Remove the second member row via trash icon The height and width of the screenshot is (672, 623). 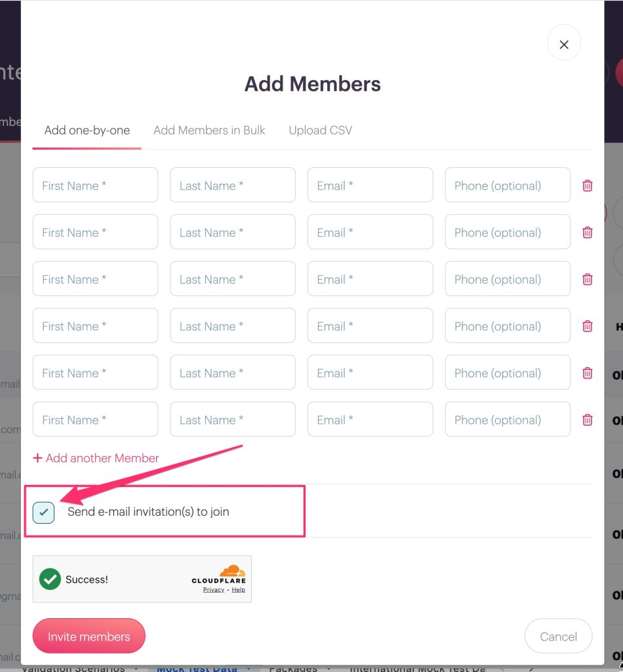coord(587,232)
